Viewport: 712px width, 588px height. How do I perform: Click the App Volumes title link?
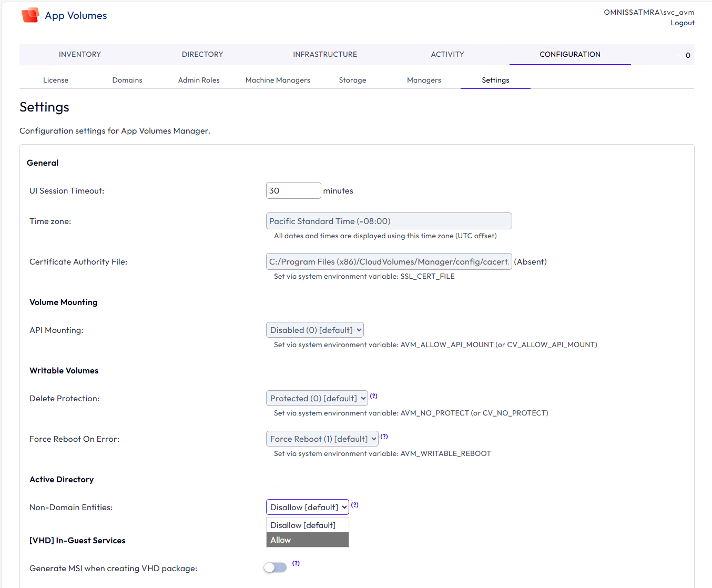click(x=76, y=15)
